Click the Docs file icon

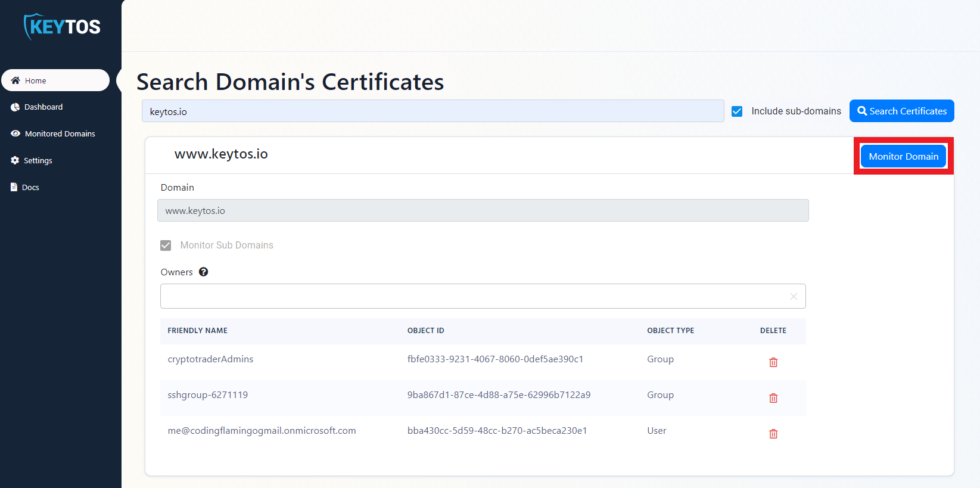pos(14,187)
